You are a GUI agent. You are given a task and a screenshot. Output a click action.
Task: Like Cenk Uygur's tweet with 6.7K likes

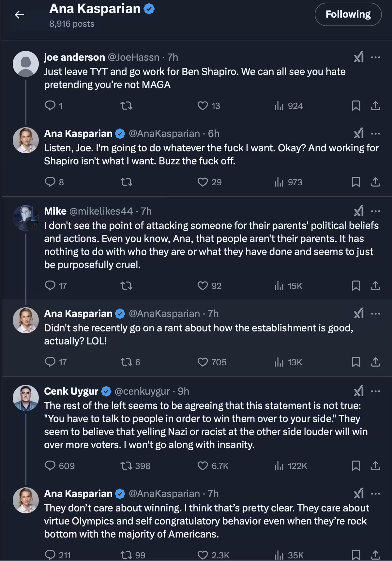(203, 466)
